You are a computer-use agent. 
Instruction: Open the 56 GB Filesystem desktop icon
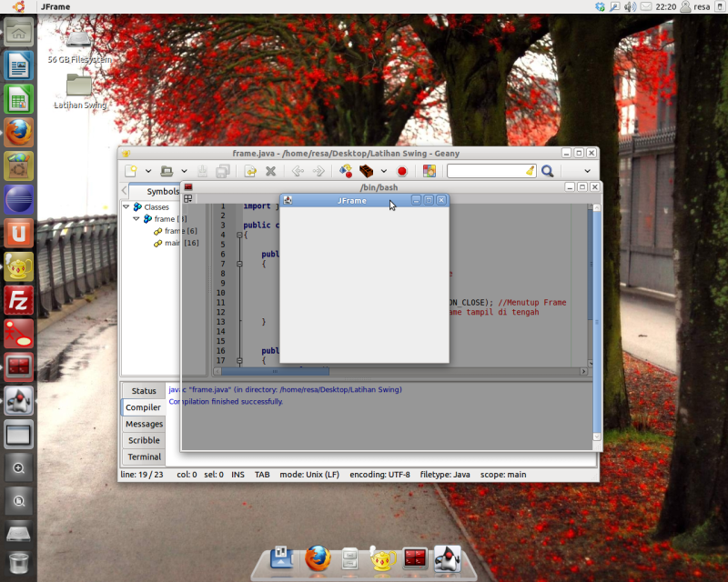click(79, 47)
